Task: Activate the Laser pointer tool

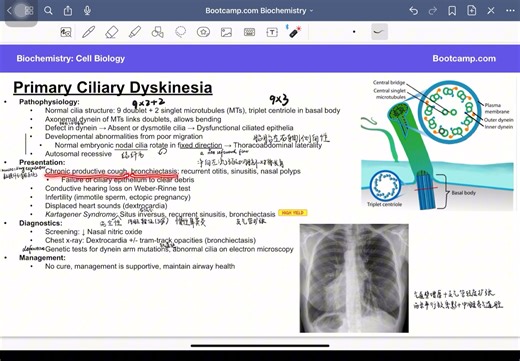Action: coord(294,32)
